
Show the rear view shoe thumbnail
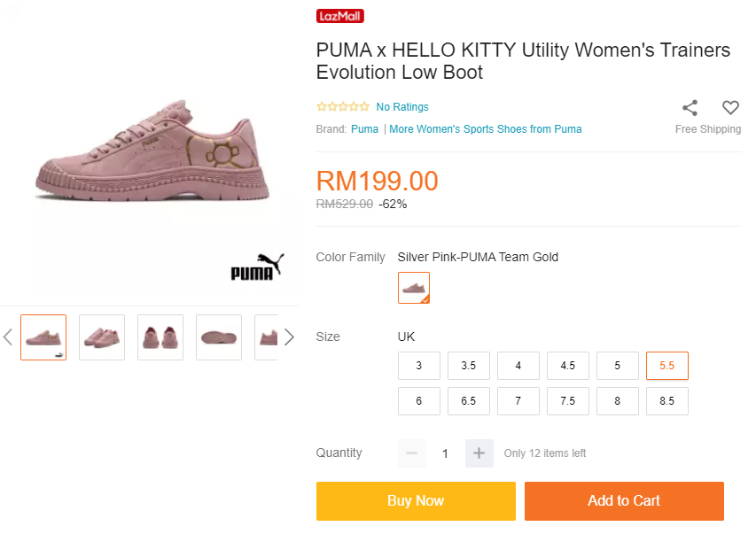click(x=160, y=337)
